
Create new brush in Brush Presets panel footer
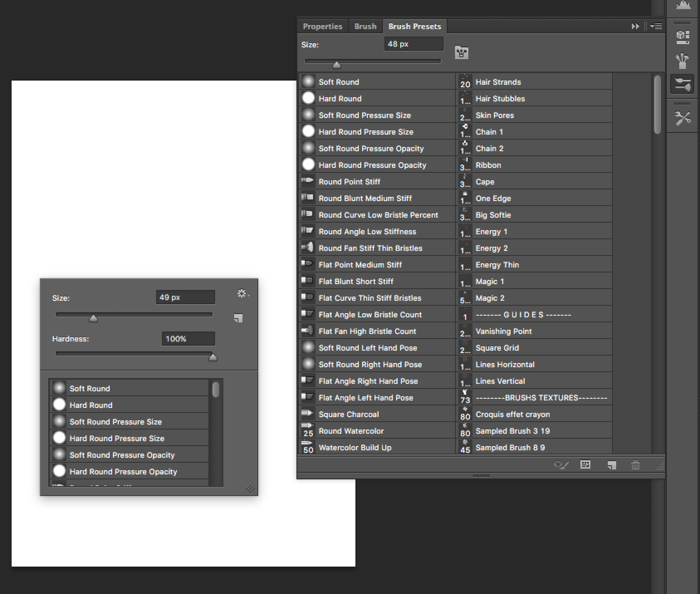611,465
